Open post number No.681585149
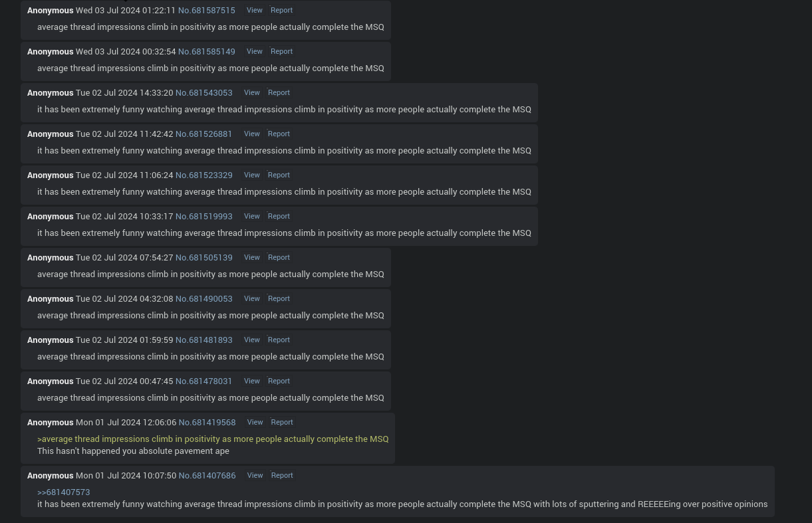Viewport: 812px width, 523px height. click(x=206, y=51)
